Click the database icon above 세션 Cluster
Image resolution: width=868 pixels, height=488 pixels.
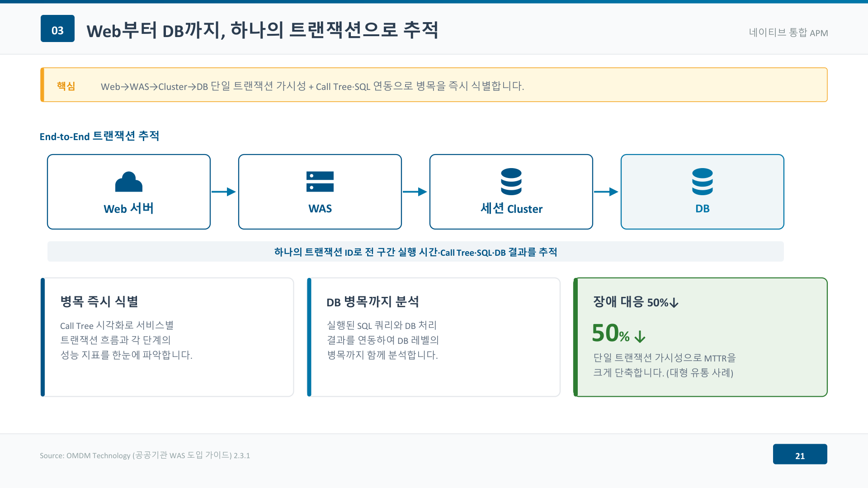pyautogui.click(x=511, y=182)
